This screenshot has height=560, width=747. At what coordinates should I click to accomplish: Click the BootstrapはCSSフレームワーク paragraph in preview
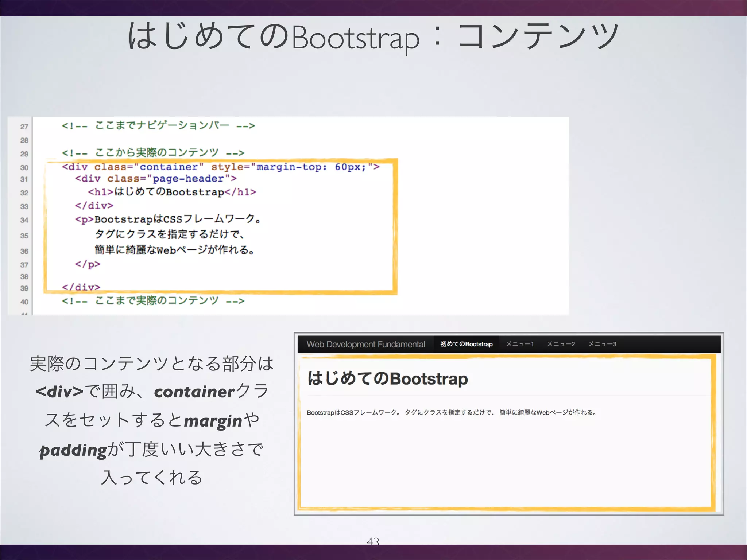452,412
